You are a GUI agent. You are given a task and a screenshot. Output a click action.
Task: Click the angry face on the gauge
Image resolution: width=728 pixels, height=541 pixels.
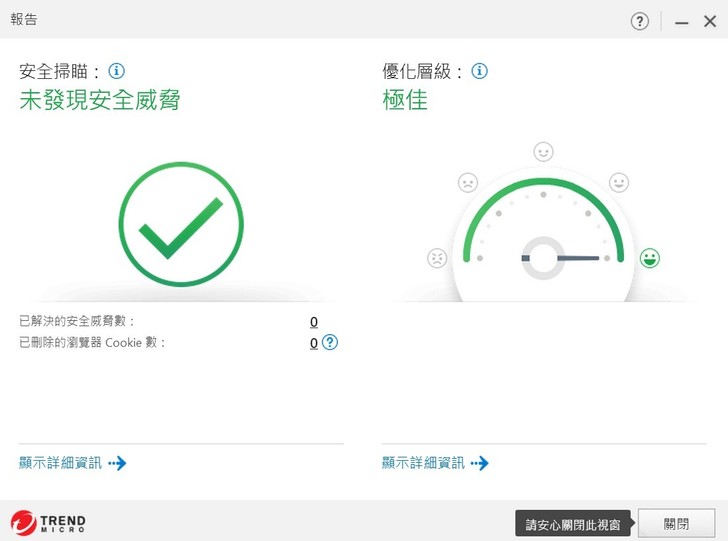[437, 258]
